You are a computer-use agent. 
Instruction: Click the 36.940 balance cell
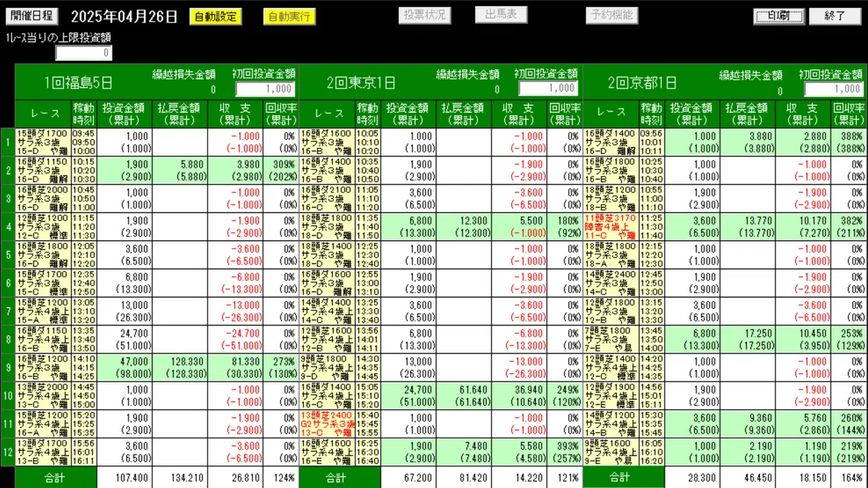[519, 396]
